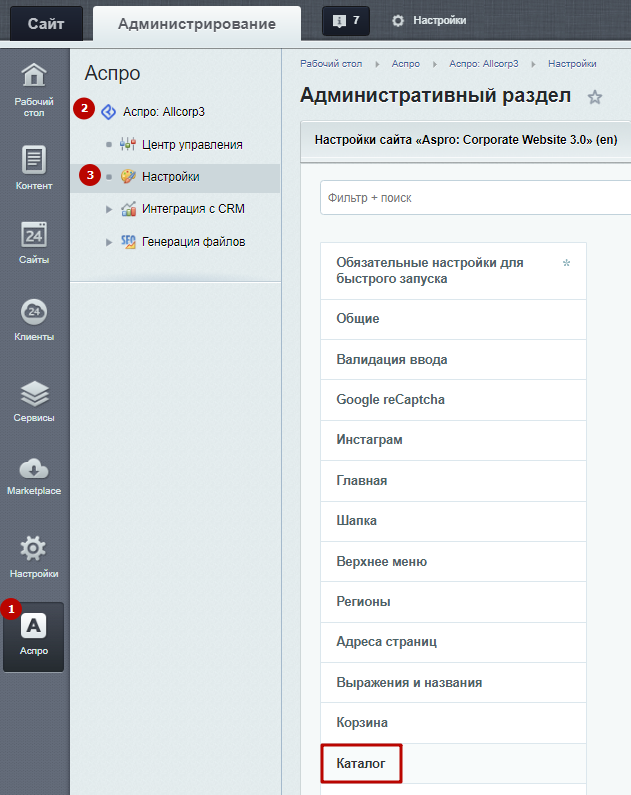
Task: Open Валидация ввода settings tab
Action: click(x=453, y=359)
